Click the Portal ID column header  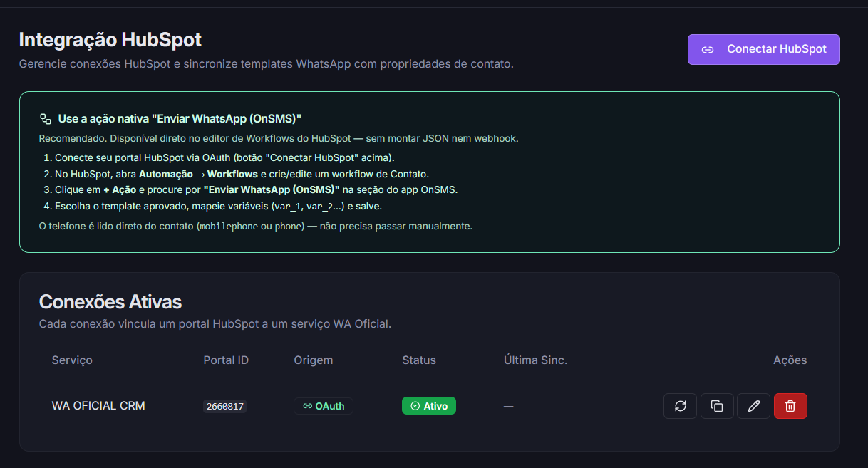[x=226, y=360]
